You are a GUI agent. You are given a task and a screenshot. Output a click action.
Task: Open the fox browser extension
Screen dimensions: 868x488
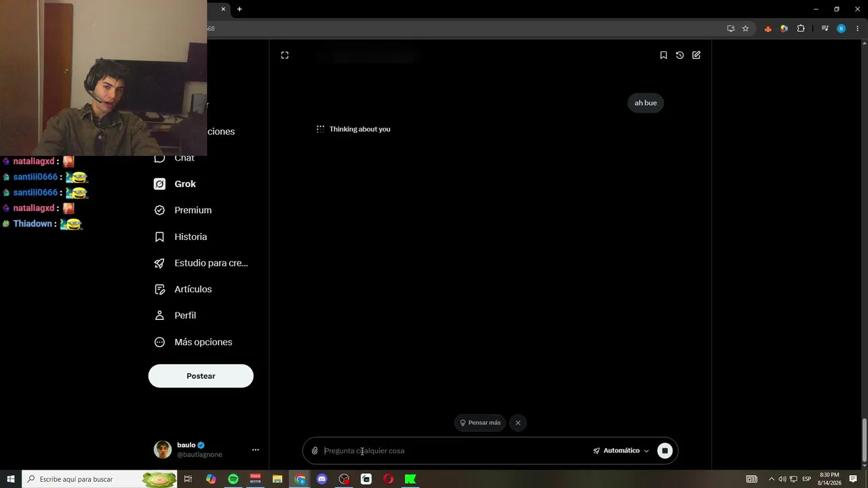[x=768, y=28]
